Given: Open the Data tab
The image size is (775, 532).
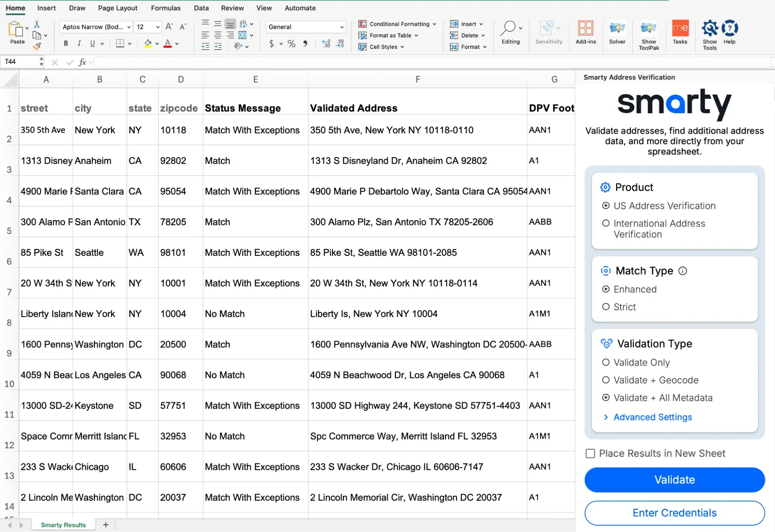Looking at the screenshot, I should [x=201, y=8].
